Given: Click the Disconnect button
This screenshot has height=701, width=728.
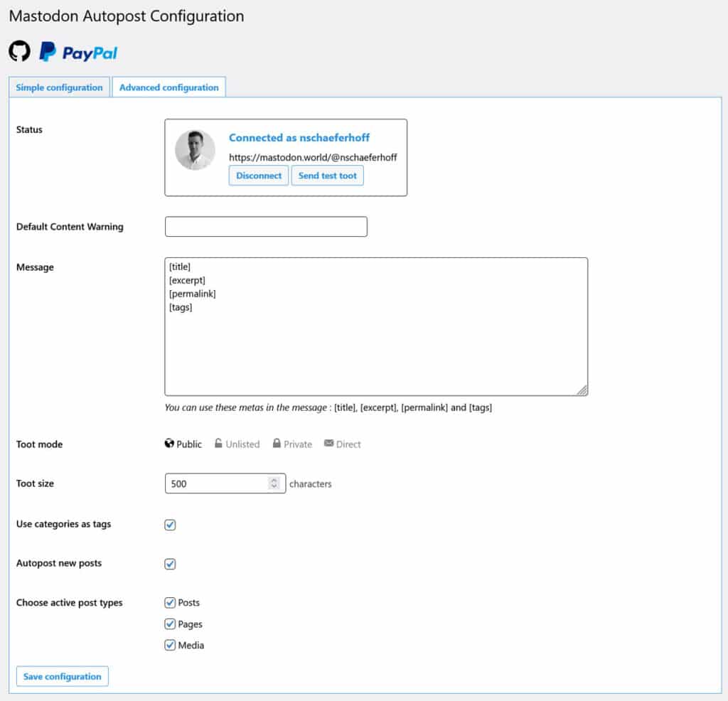Looking at the screenshot, I should (x=258, y=175).
